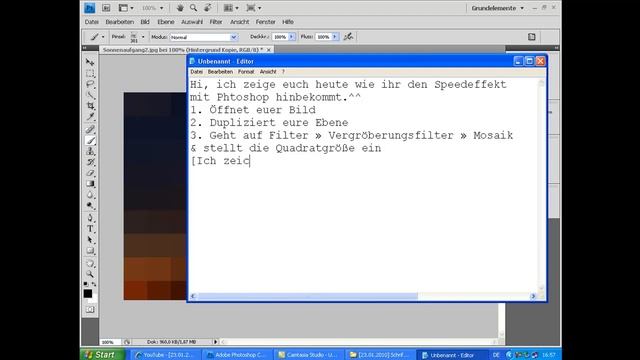Screen dimensions: 640x360
Task: Open the Bild menu
Action: pos(145,22)
